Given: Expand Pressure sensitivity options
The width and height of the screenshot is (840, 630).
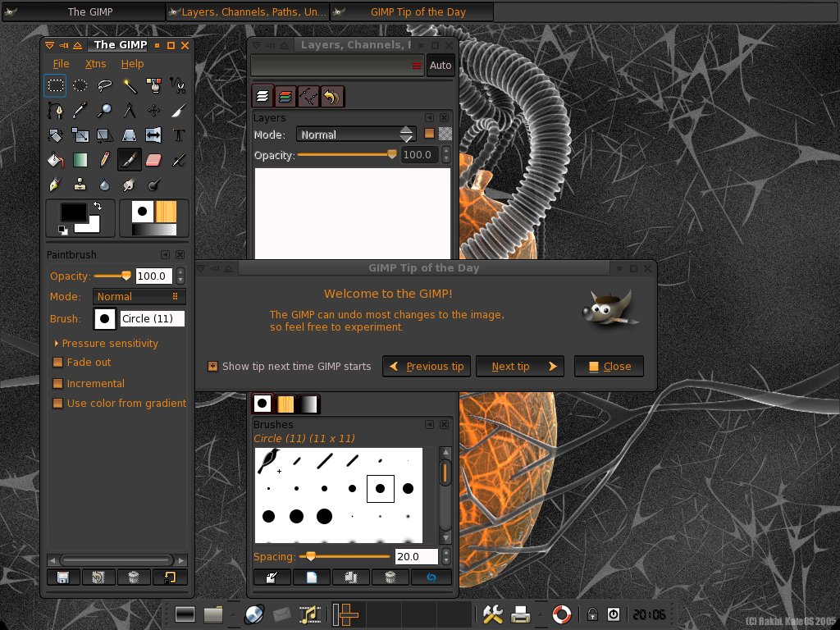Looking at the screenshot, I should click(x=57, y=343).
